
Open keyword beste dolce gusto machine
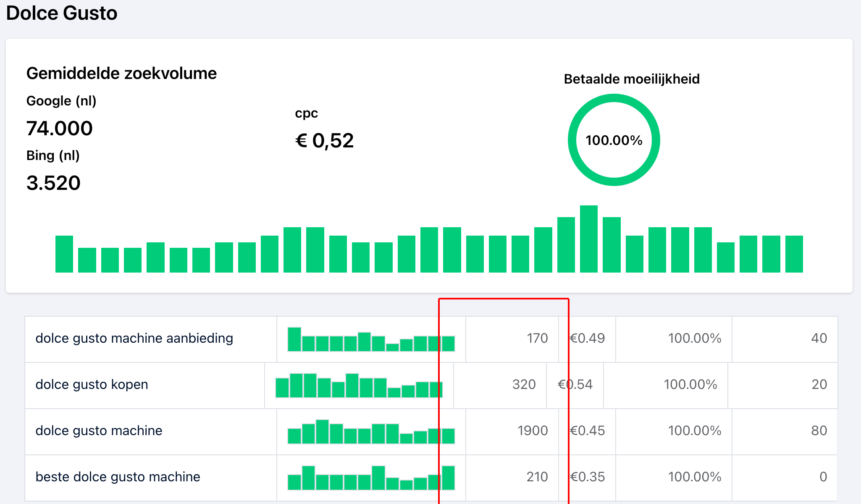pos(118,477)
